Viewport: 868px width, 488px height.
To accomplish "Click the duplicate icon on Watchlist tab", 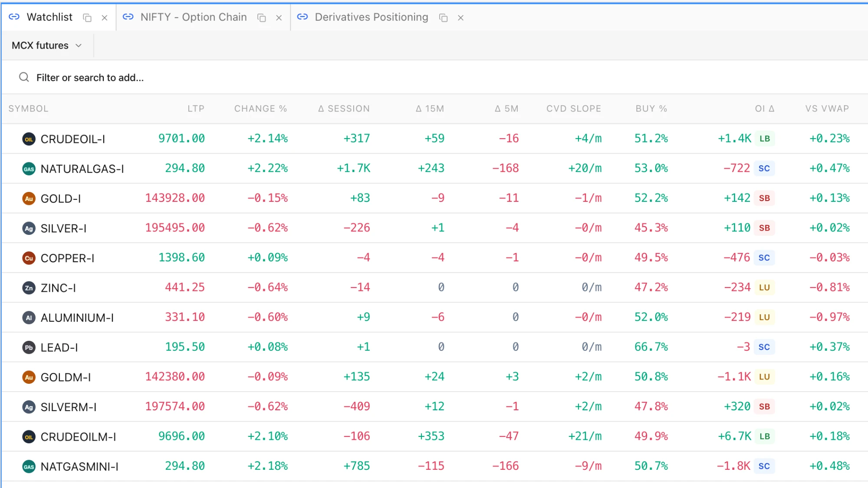I will (x=87, y=18).
